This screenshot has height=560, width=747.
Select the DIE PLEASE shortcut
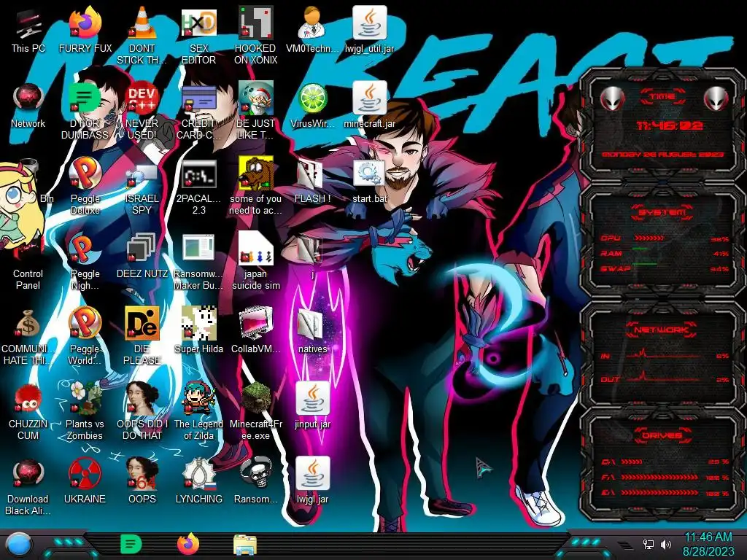coord(142,336)
